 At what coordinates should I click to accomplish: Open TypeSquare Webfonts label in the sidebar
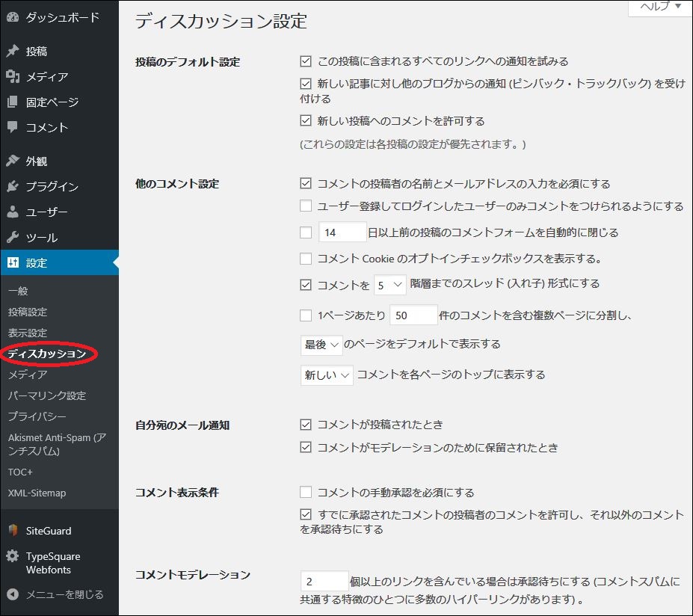click(x=53, y=562)
